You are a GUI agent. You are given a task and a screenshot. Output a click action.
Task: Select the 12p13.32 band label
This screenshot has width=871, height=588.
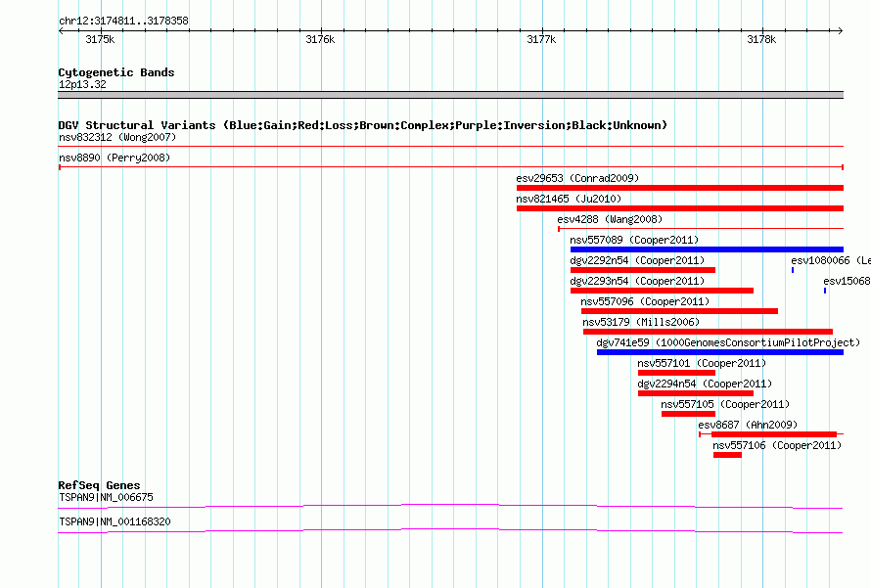82,84
